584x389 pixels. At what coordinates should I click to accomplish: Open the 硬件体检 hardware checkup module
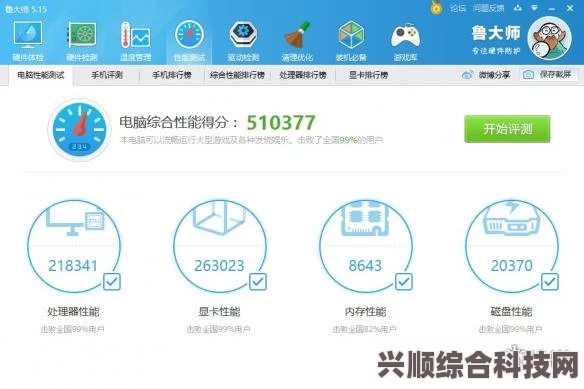[28, 41]
